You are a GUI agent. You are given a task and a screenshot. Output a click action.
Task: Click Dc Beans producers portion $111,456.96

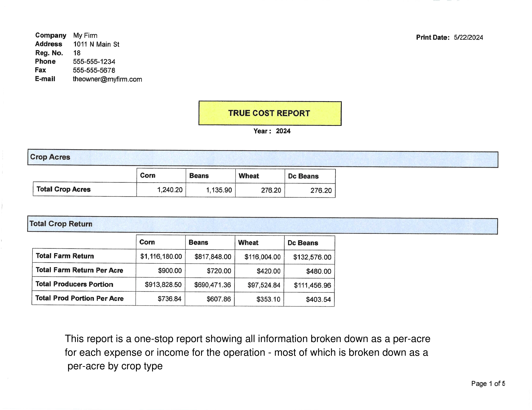click(312, 285)
